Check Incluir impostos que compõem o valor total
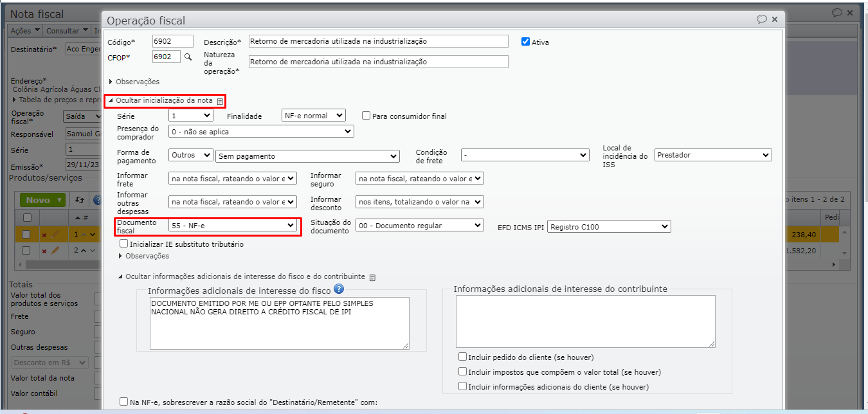This screenshot has height=414, width=868. click(x=462, y=372)
